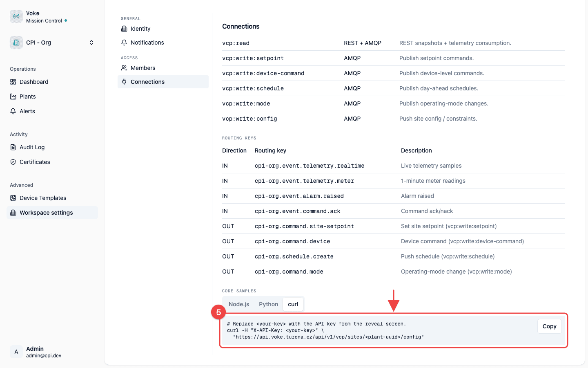Click the curl API URL line in code
Screen dimensions: 588x368
[x=328, y=337]
